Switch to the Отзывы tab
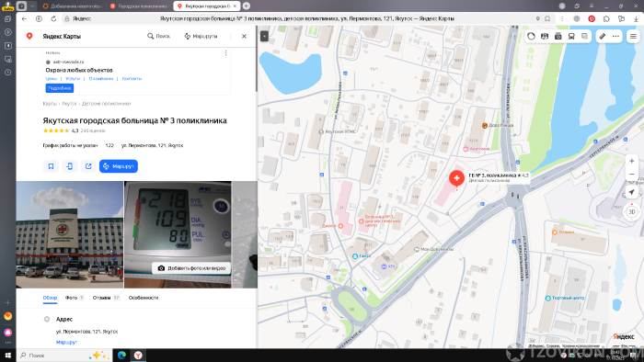644x362 pixels. [x=107, y=298]
